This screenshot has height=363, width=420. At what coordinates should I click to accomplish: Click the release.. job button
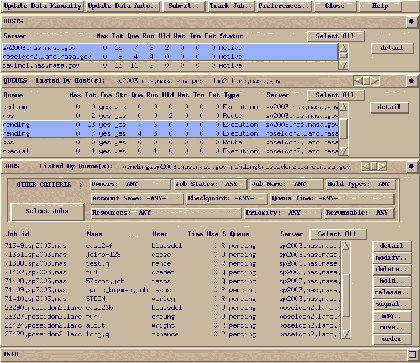[x=392, y=292]
